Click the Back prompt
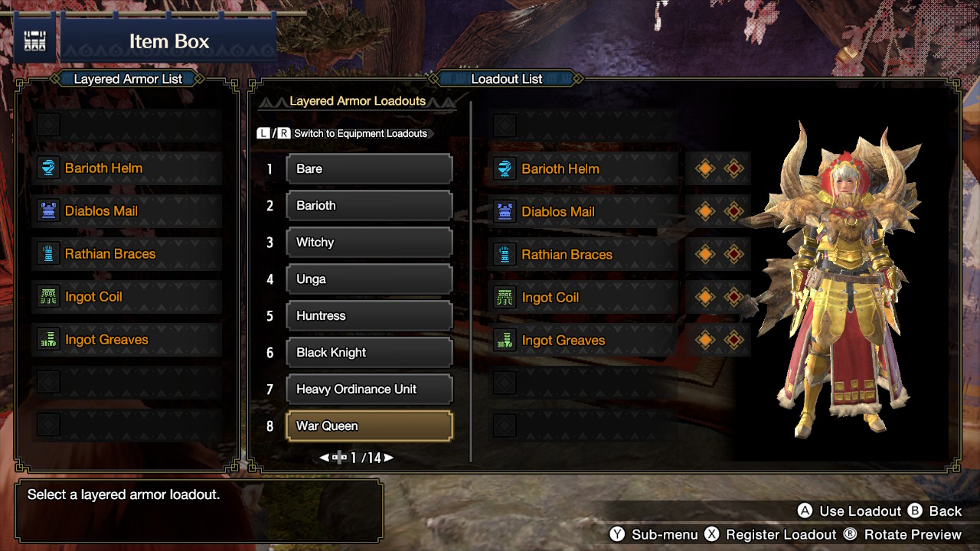This screenshot has width=980, height=551. coord(935,511)
